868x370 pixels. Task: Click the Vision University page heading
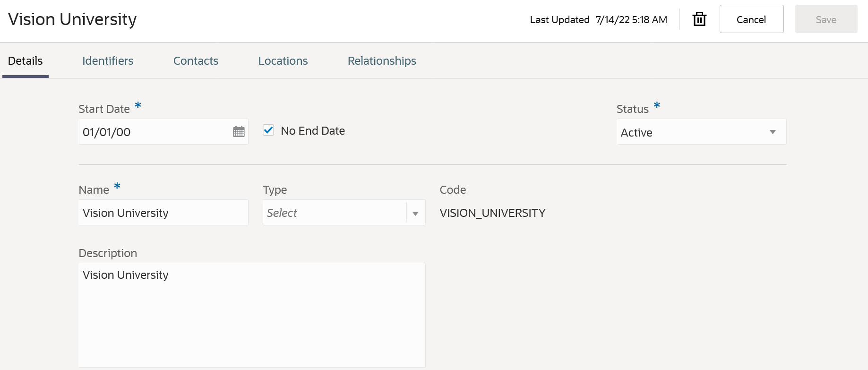coord(72,19)
